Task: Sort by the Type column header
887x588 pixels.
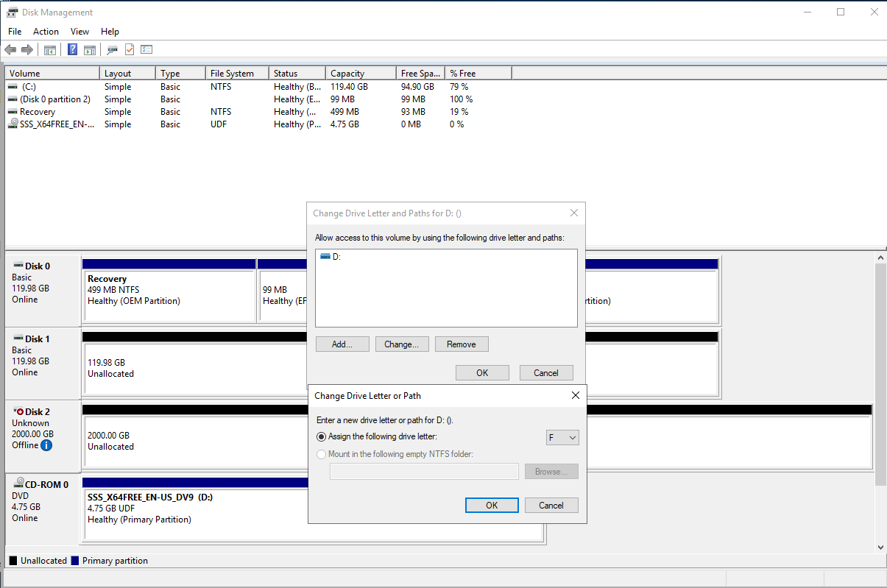Action: pos(180,73)
